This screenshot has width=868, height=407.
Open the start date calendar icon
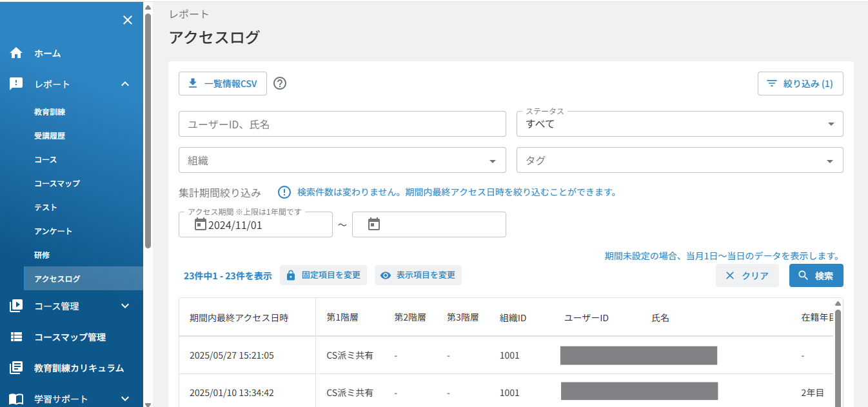(x=200, y=224)
